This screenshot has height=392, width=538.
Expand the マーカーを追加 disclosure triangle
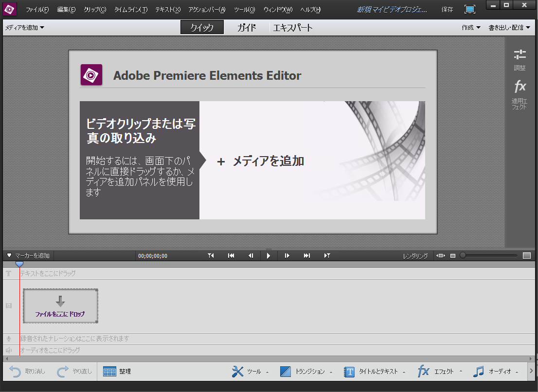[x=9, y=255]
